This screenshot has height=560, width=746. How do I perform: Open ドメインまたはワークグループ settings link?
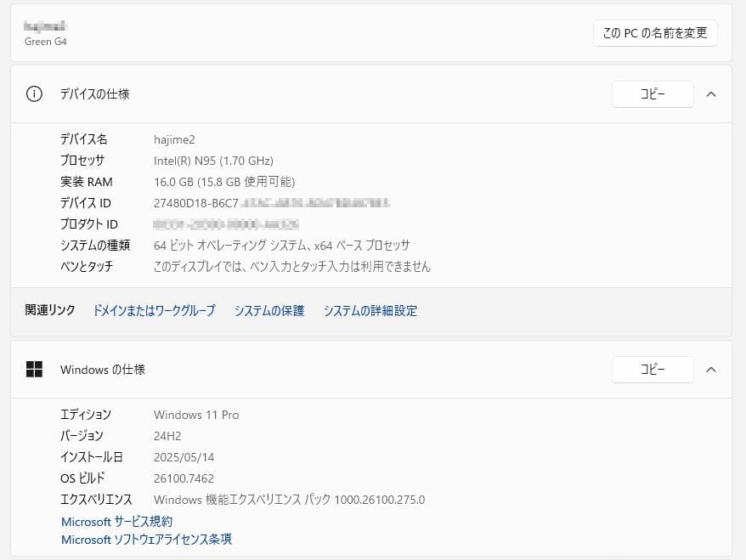coord(154,311)
